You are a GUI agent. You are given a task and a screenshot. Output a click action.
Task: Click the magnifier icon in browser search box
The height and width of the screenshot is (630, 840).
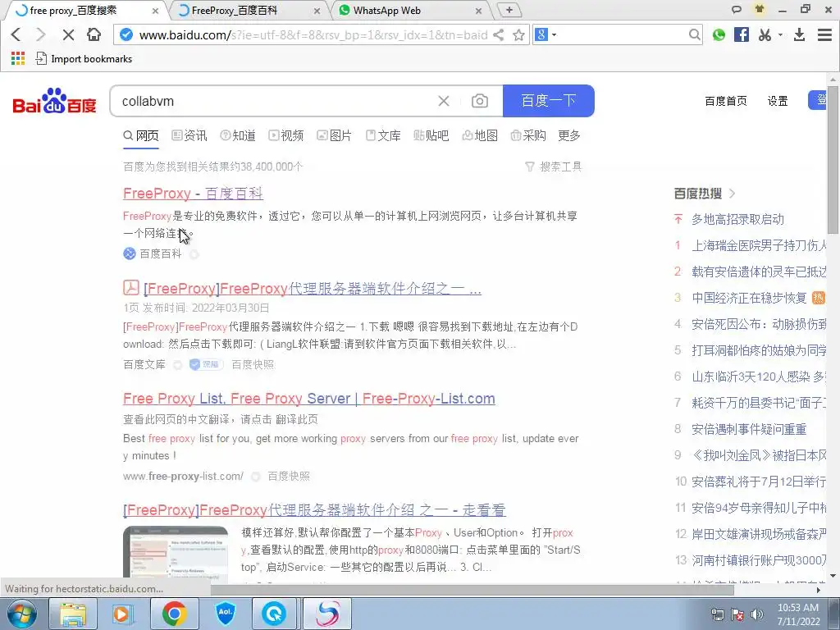point(694,34)
